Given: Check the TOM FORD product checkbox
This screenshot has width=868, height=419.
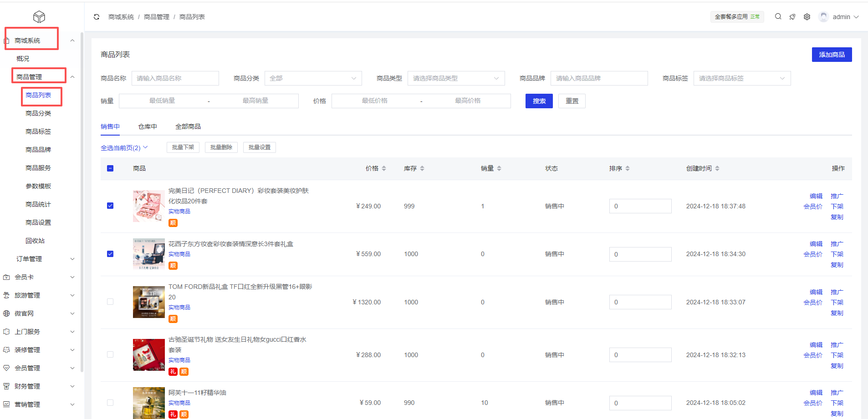Looking at the screenshot, I should [x=110, y=302].
